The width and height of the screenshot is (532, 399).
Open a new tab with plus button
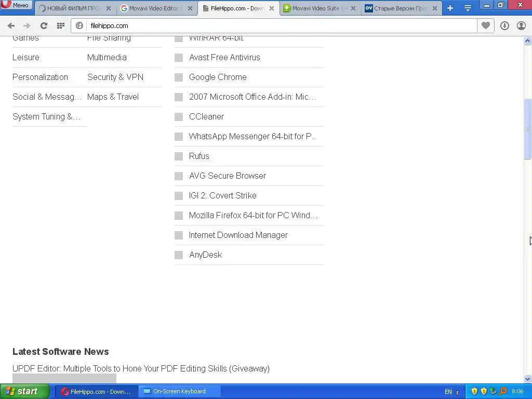click(x=450, y=8)
